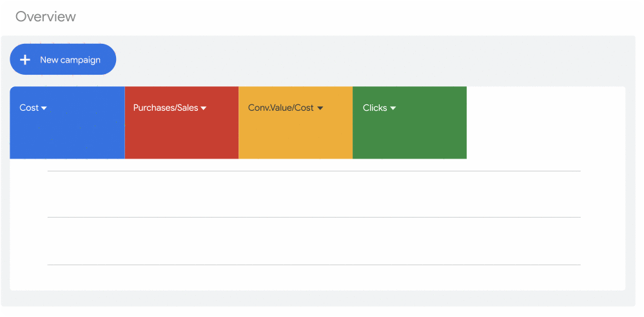Click the blue Cost tile's empty area
The width and height of the screenshot is (644, 317).
coord(67,139)
